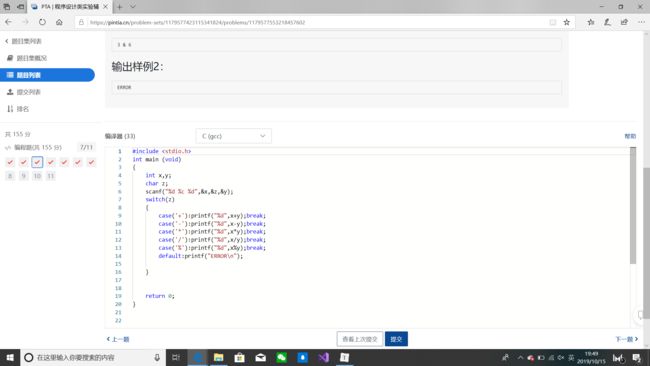Screen dimensions: 650x366
Task: Submit the code with 提交 button
Action: coord(396,339)
